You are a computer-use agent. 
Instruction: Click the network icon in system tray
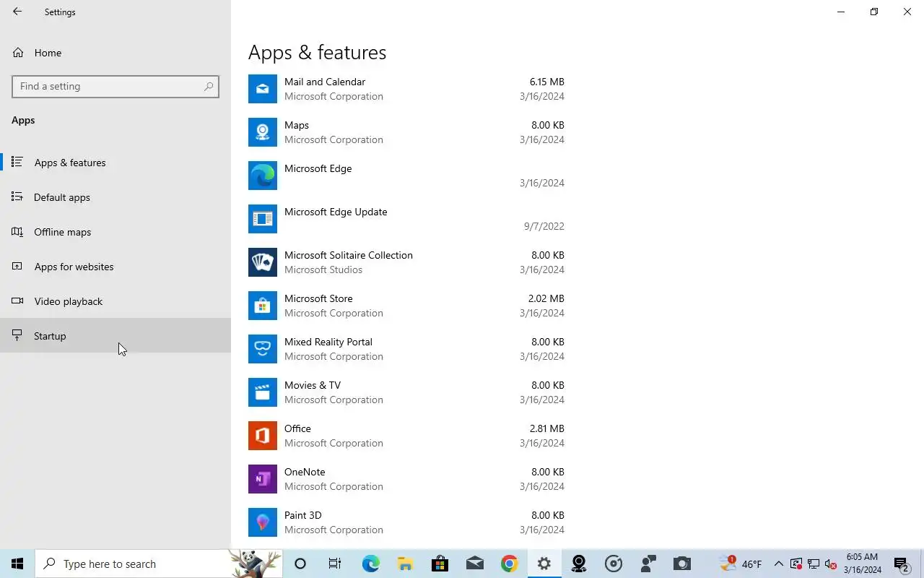pyautogui.click(x=814, y=564)
